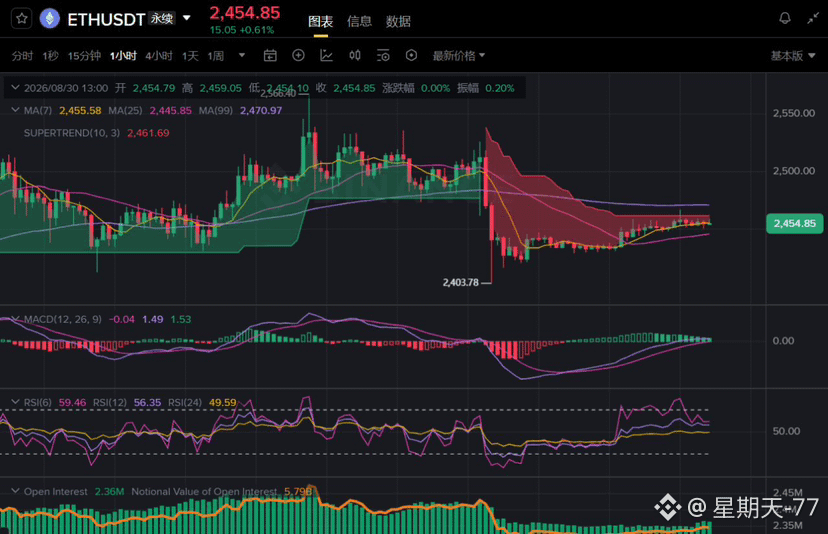Click the header last price 2,454.85

pyautogui.click(x=245, y=13)
